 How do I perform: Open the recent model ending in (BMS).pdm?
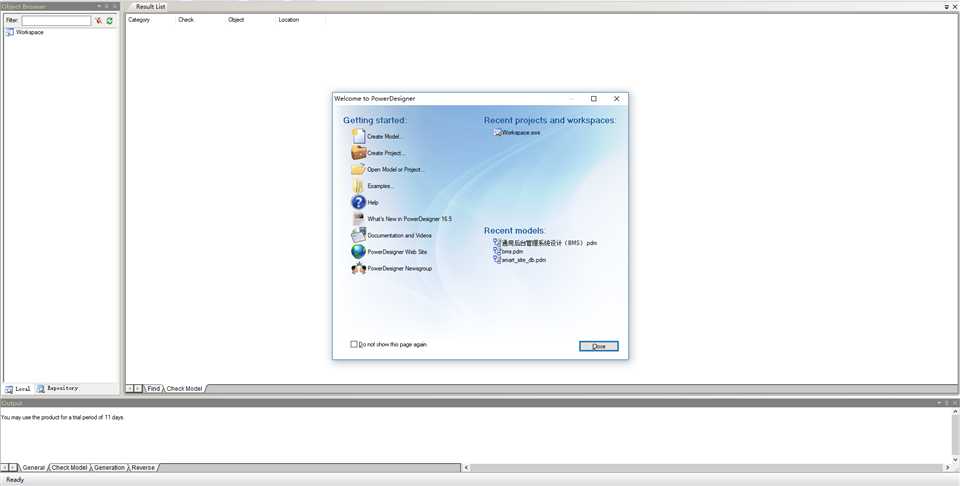(x=545, y=243)
